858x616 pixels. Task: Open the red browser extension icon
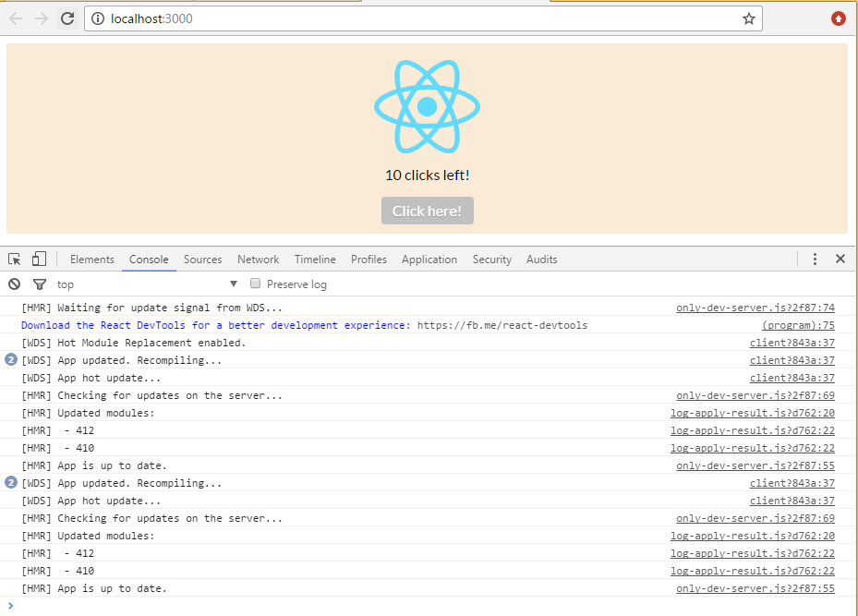pos(839,18)
